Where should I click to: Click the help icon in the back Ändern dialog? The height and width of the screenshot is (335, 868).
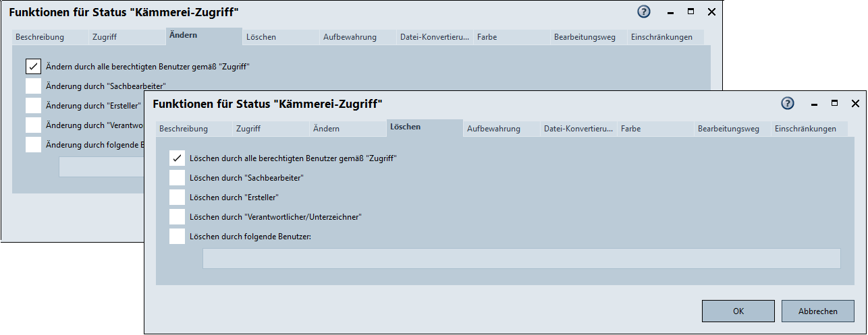[644, 11]
